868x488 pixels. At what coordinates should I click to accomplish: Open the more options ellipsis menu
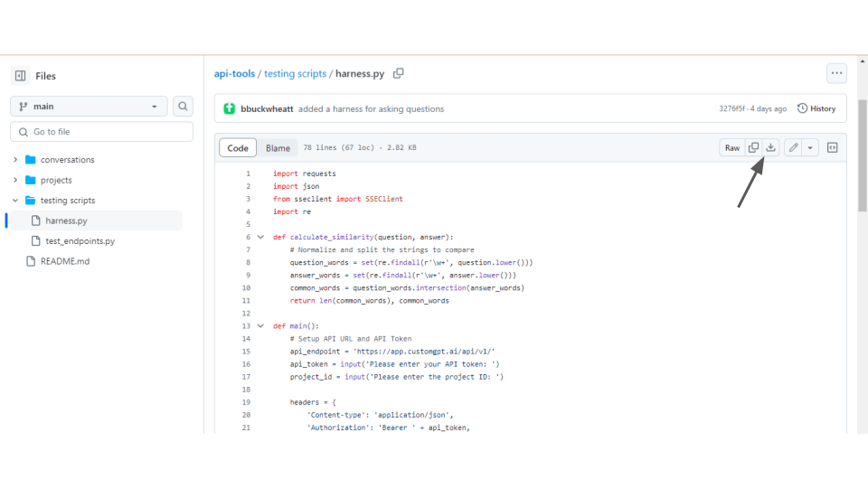coord(836,73)
